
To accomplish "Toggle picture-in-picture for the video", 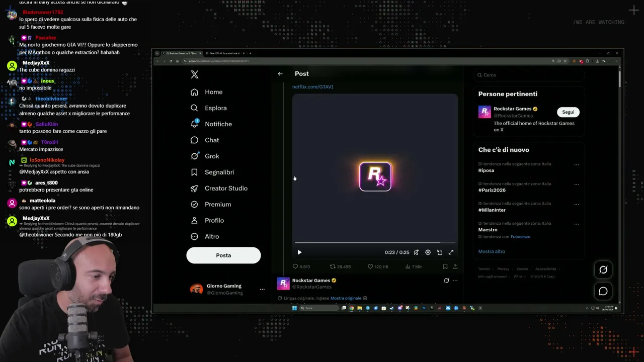I will click(x=439, y=252).
